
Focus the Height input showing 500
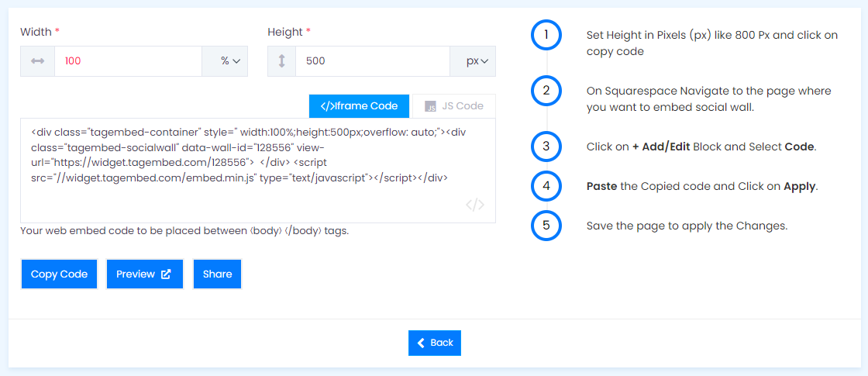click(373, 61)
